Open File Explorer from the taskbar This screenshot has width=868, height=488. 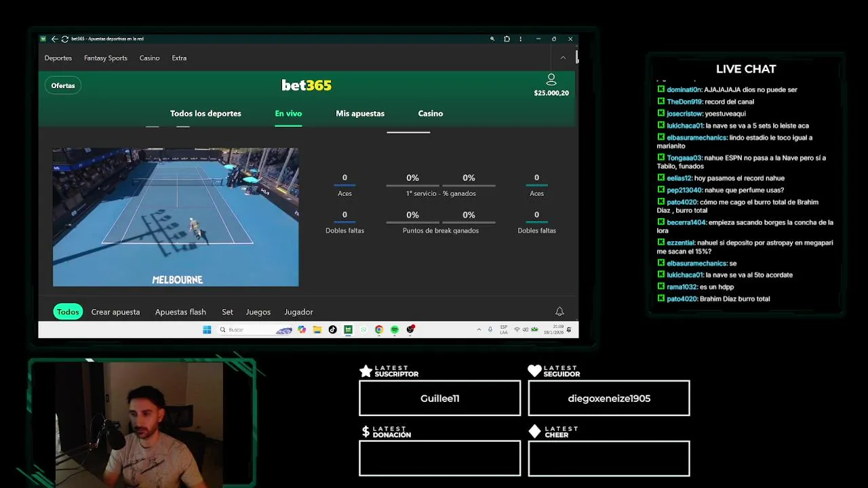[317, 329]
